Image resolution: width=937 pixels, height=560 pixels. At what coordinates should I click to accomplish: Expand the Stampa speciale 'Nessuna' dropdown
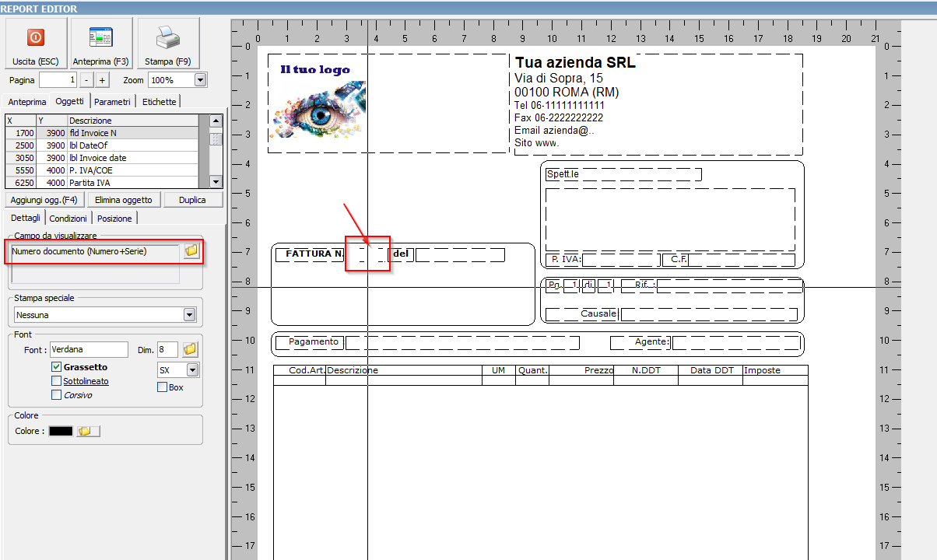(x=189, y=315)
